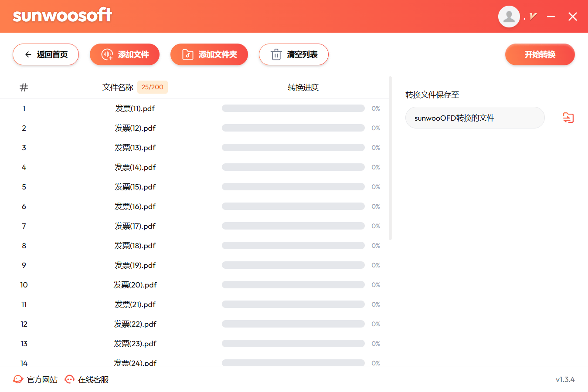
Task: Open the dropdown arrow beside the avatar
Action: tap(533, 17)
